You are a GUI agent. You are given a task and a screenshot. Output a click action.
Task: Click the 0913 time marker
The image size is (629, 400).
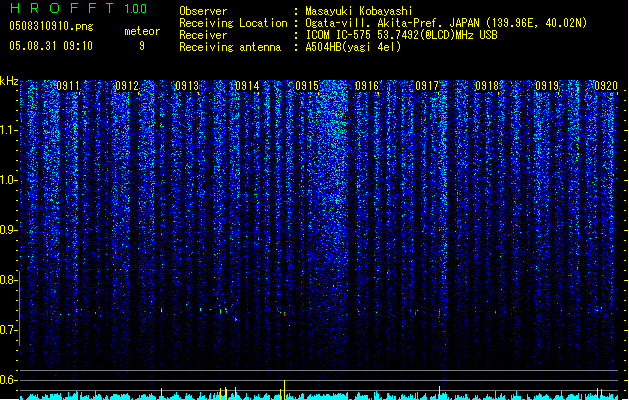tap(187, 86)
